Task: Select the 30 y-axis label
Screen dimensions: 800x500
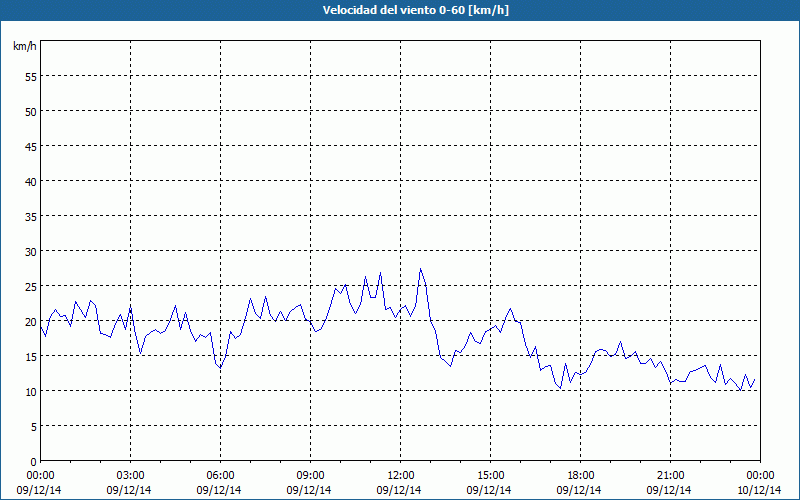Action: pos(31,252)
